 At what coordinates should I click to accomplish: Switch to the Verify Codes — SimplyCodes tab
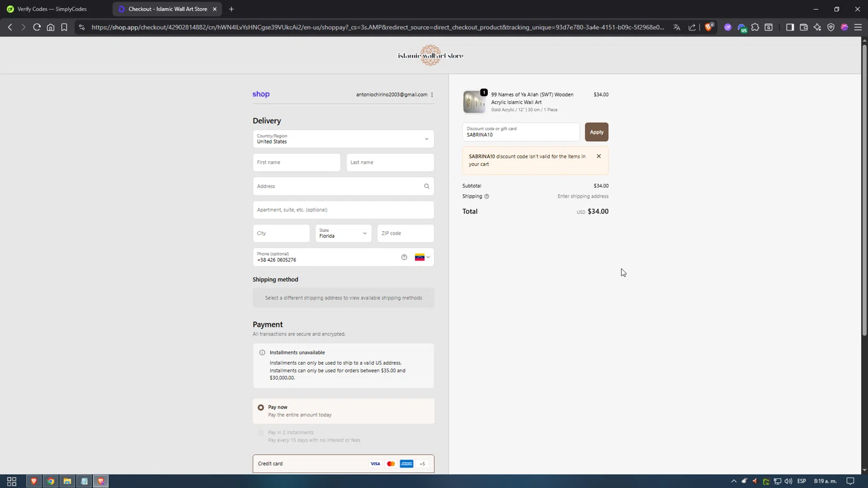point(52,9)
